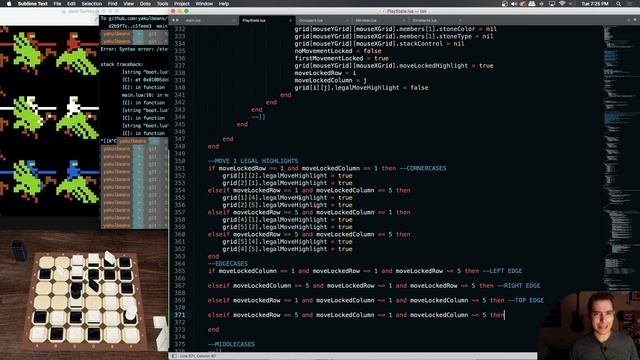Open the Tools menu
640x360 pixels.
(x=162, y=4)
